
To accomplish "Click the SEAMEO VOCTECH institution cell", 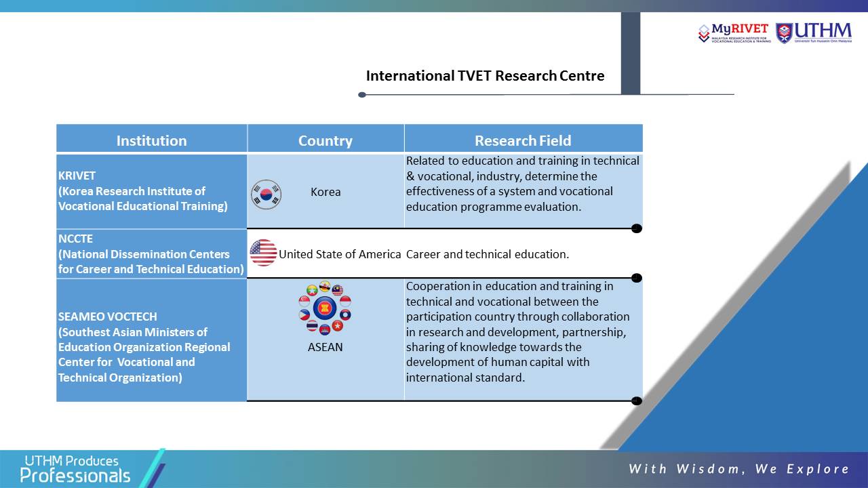I will point(151,340).
